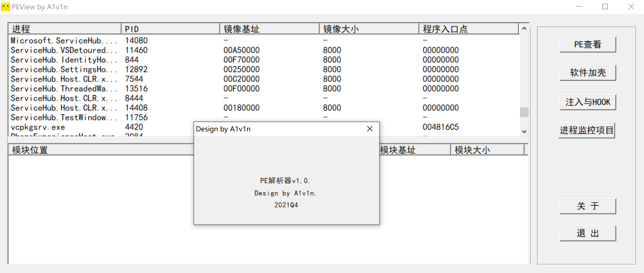This screenshot has height=273, width=644.
Task: Sort by the PID column header
Action: [171, 29]
